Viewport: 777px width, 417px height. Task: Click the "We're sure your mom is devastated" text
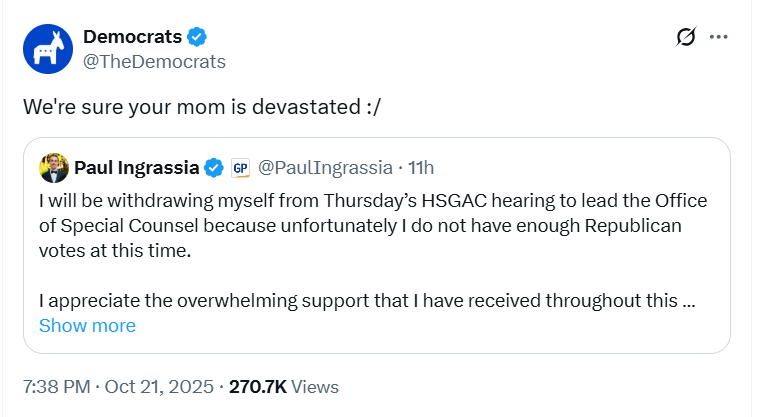point(190,104)
